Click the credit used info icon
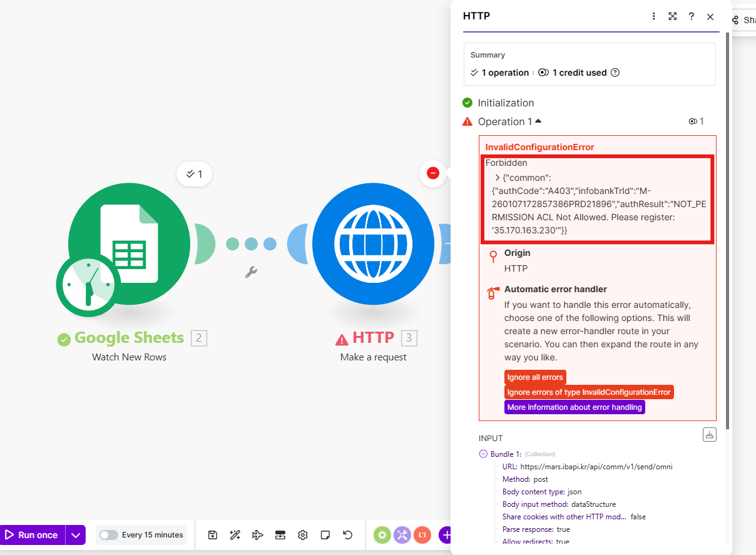The image size is (756, 555). (x=615, y=73)
